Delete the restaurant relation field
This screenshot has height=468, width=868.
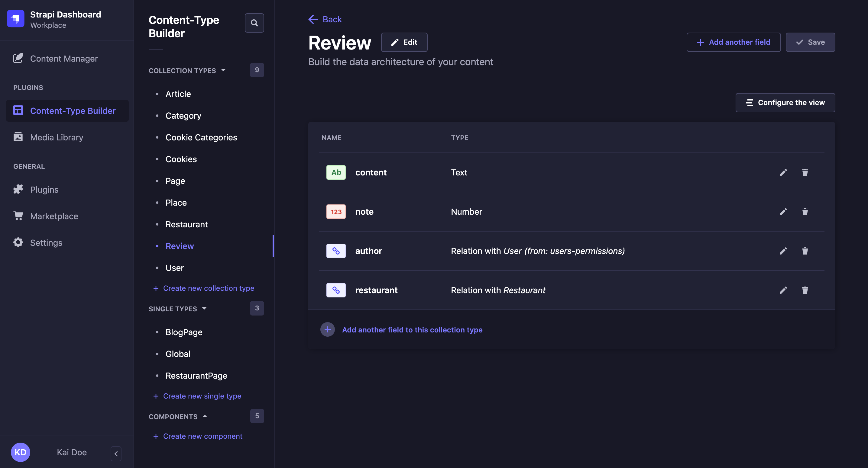click(x=805, y=290)
